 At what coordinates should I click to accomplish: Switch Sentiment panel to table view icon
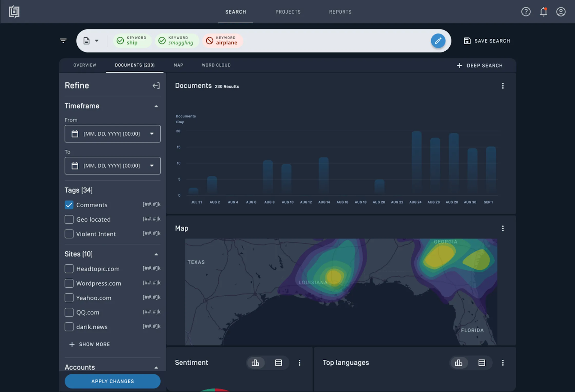click(x=279, y=363)
